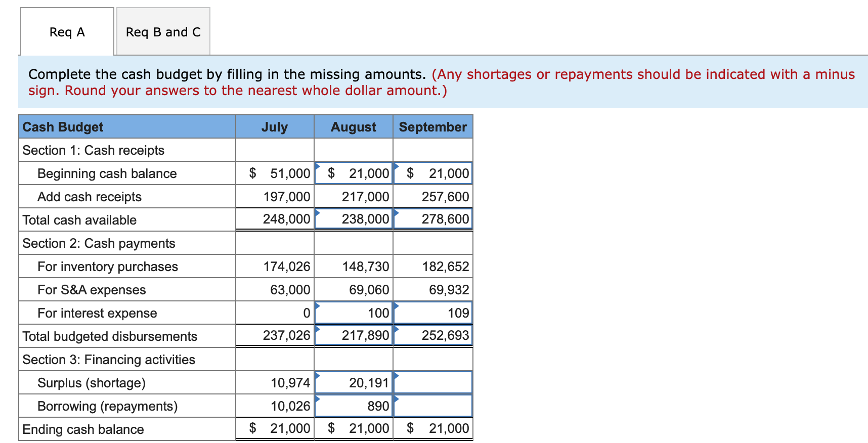Viewport: 868px width, 443px height.
Task: Click For interest expense row label
Action: (x=97, y=313)
